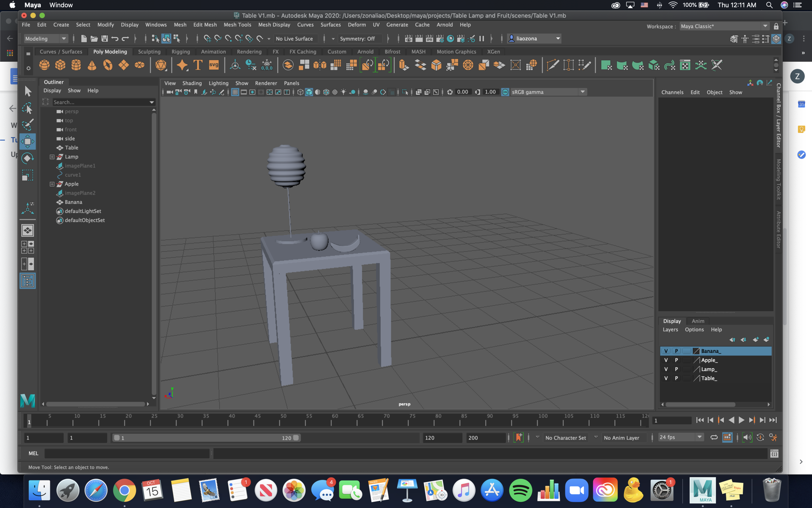Open the sRGB gamma view transform dropdown
The image size is (812, 508).
[549, 92]
